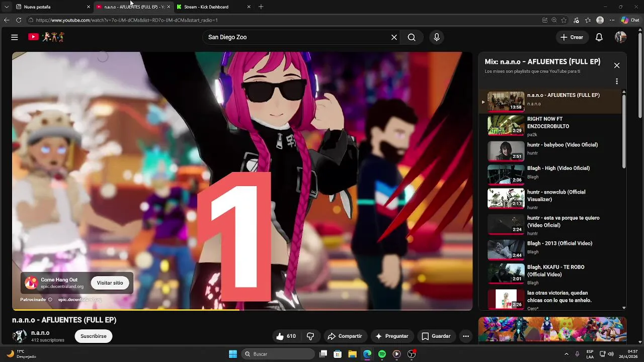644x362 pixels.
Task: Open Microsoft Store from taskbar
Action: [338, 354]
